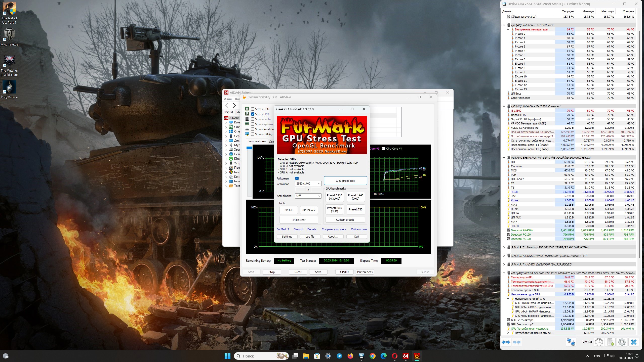Reset HWiNFO sensor clock timer
The image size is (644, 362).
coord(599,342)
